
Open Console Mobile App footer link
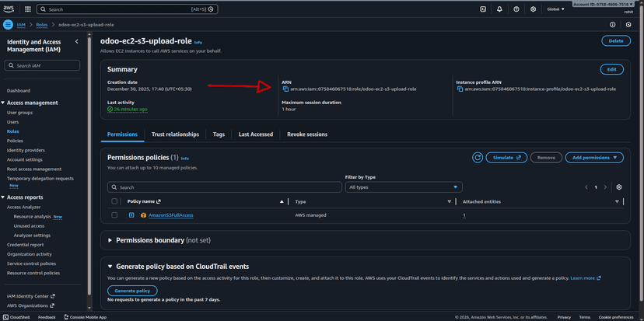tap(86, 317)
